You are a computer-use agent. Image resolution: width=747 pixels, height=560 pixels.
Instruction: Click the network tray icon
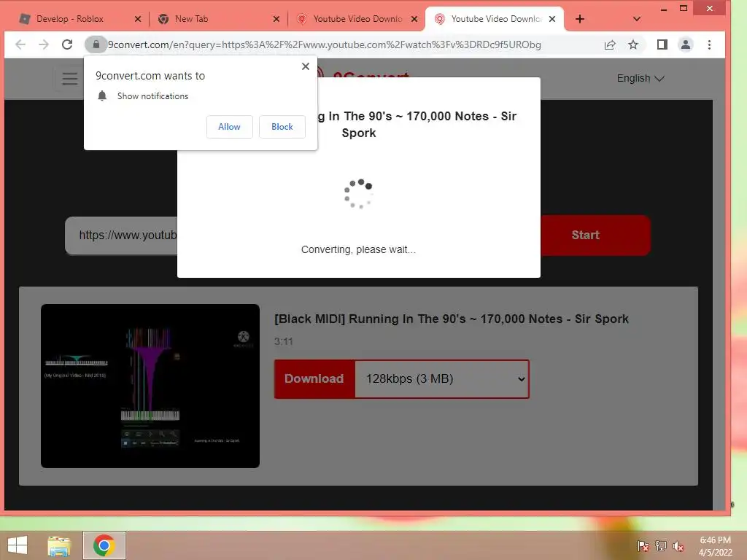661,546
